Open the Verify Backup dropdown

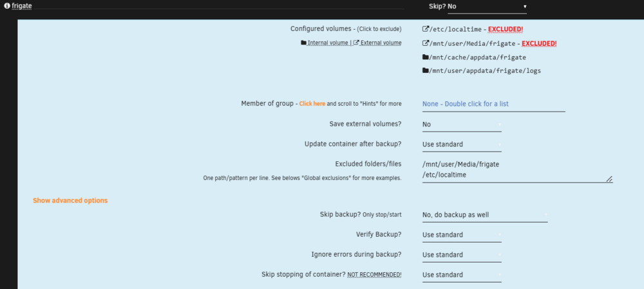462,235
